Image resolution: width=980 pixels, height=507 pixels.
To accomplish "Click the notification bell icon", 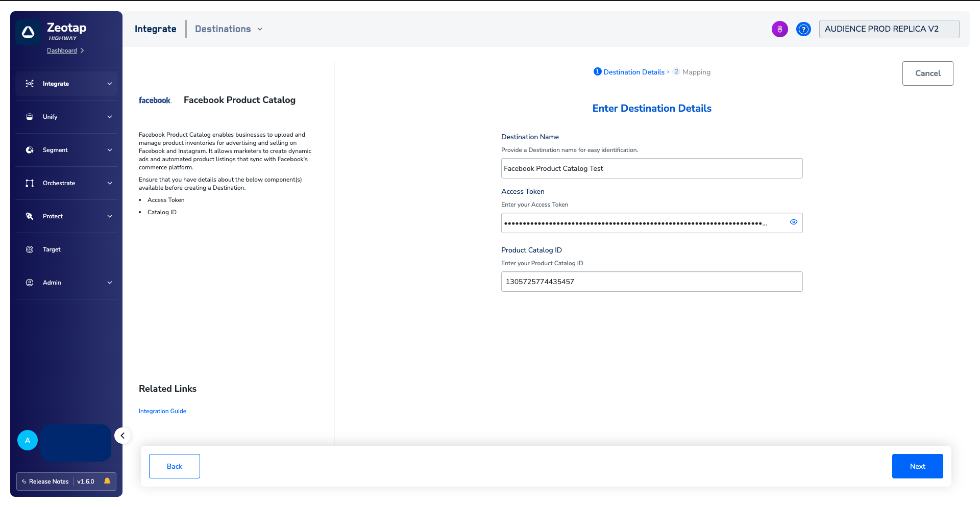I will (x=107, y=481).
